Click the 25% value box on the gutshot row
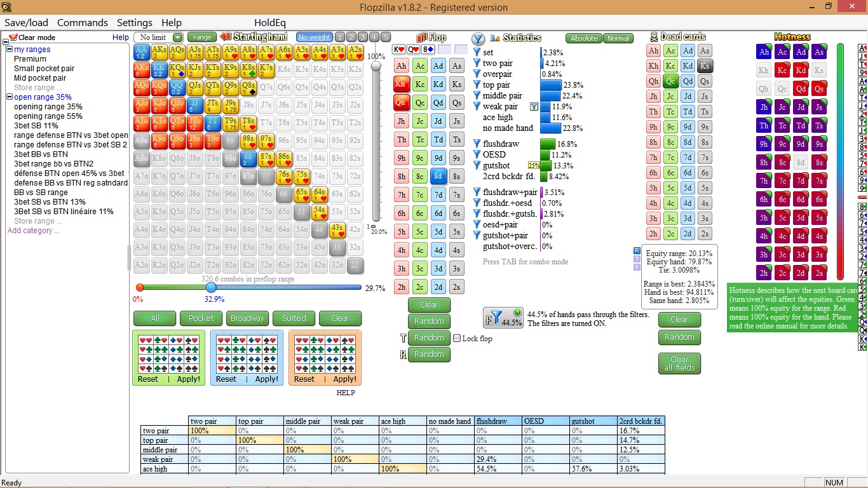The width and height of the screenshot is (868, 488). point(534,166)
